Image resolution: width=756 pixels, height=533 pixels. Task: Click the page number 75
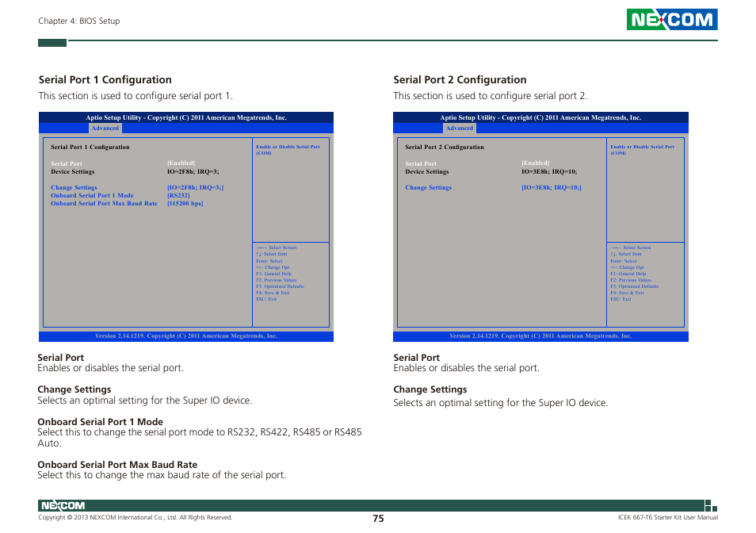pyautogui.click(x=379, y=519)
